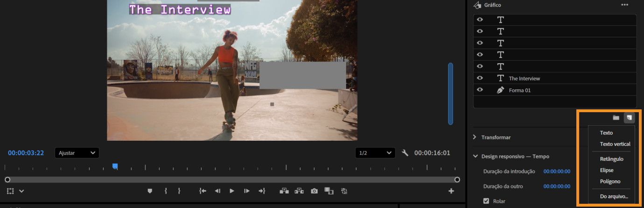Choose Do arquivo... from the menu
This screenshot has height=208, width=644.
click(614, 196)
